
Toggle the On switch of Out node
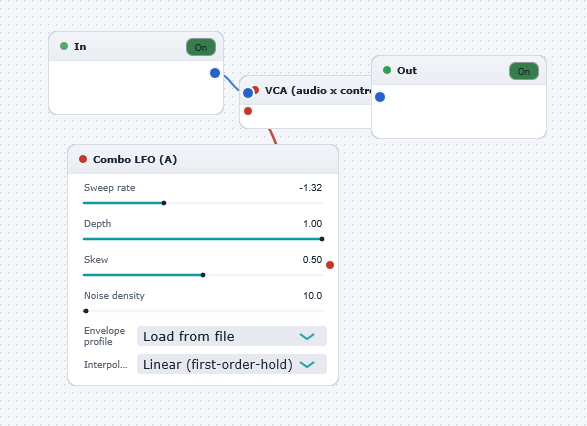point(524,71)
